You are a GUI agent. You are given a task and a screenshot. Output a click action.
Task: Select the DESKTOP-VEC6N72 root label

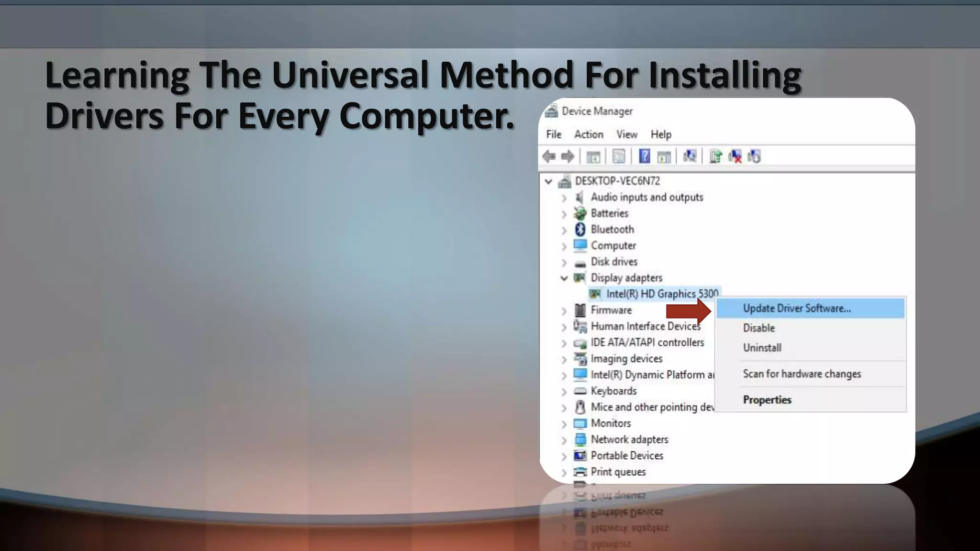(x=617, y=181)
